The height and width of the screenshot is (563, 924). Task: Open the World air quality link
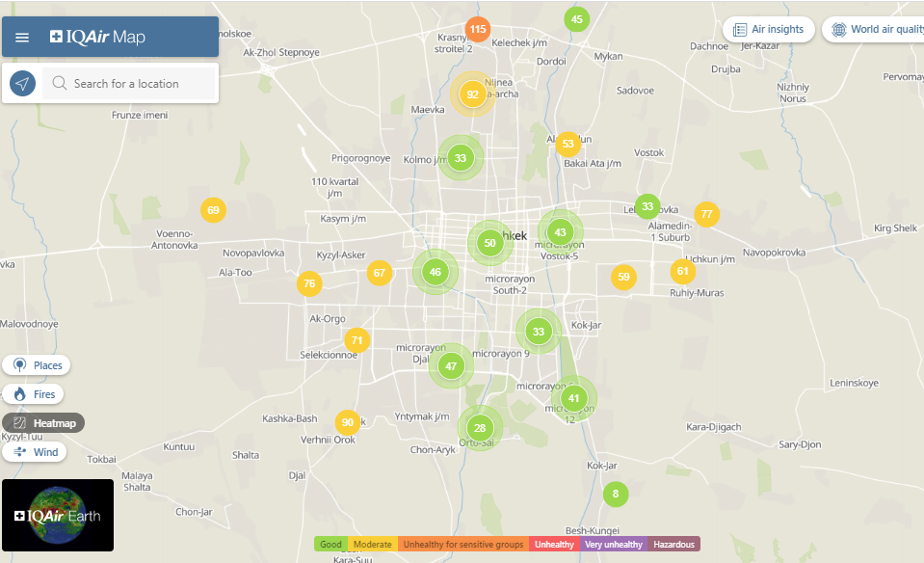[x=875, y=30]
